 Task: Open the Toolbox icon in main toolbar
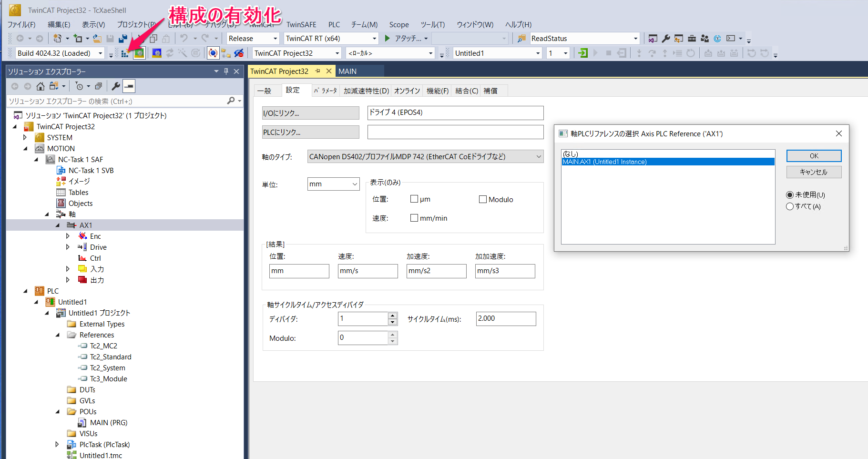click(692, 39)
